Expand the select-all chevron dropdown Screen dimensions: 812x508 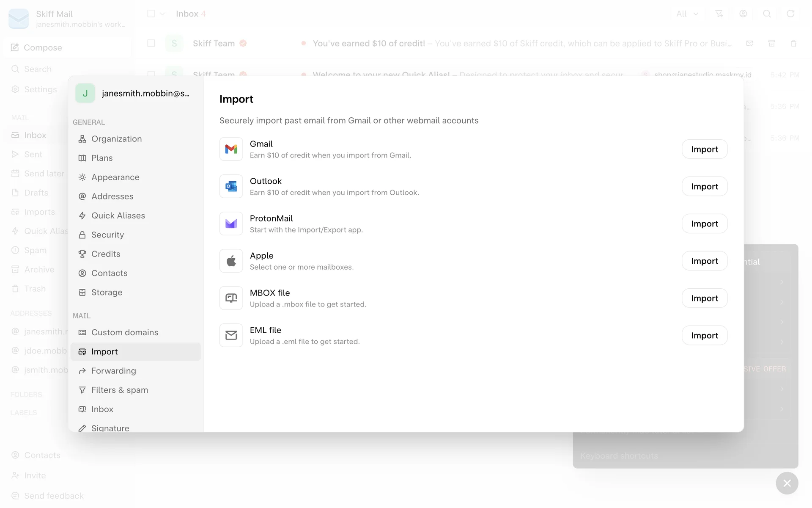point(162,14)
